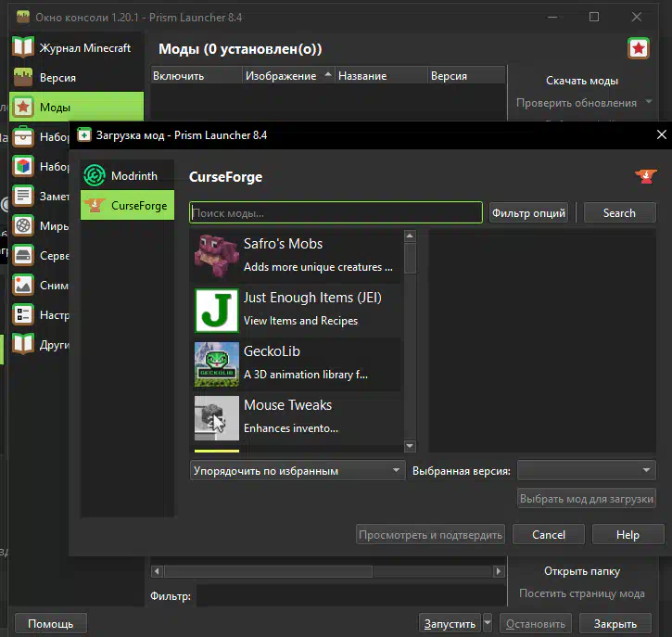
Task: Click the Закрыть button
Action: 615,624
